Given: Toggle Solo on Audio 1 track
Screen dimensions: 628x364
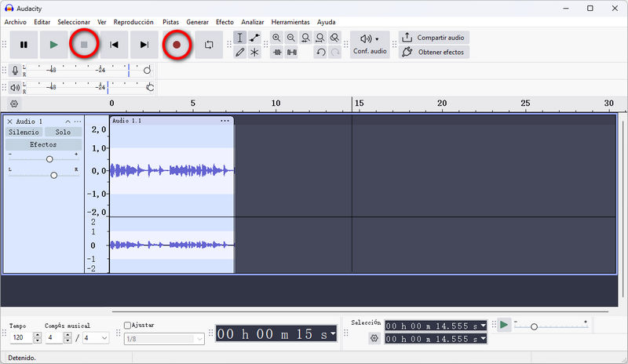Looking at the screenshot, I should [63, 132].
